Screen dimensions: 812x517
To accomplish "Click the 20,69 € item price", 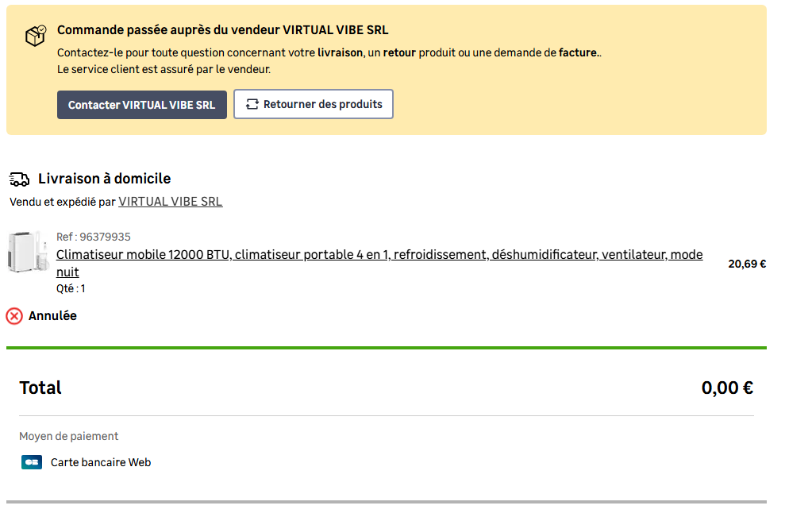I will 747,264.
